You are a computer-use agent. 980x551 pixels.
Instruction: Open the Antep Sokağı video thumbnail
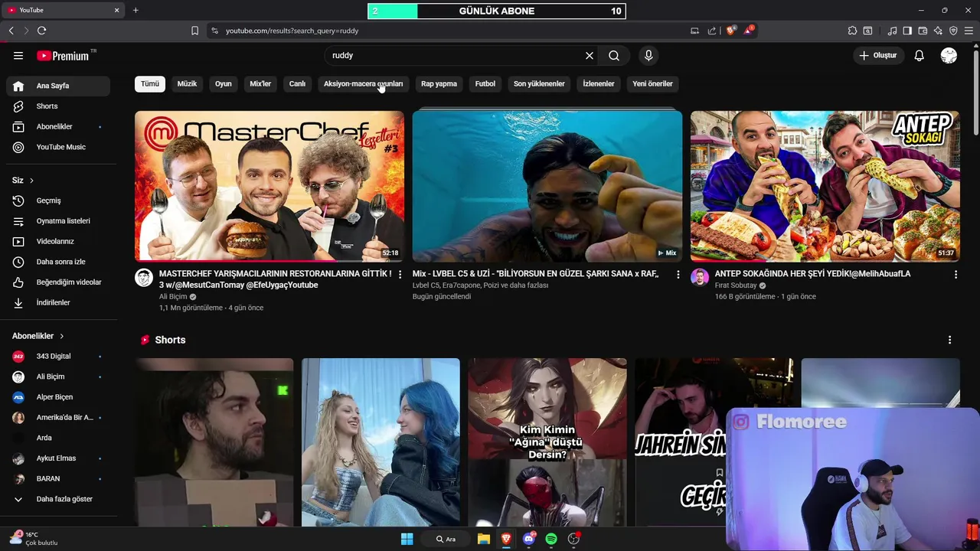(x=825, y=186)
